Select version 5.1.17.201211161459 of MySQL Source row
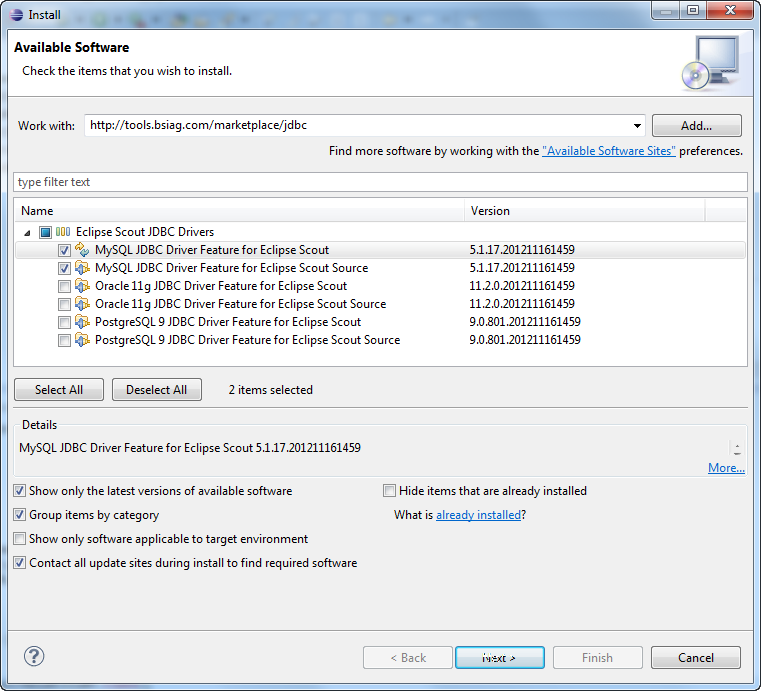This screenshot has width=761, height=691. 522,268
